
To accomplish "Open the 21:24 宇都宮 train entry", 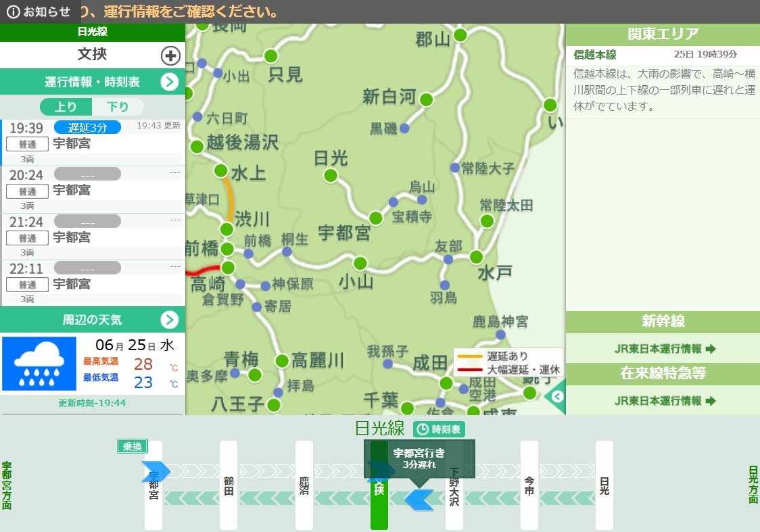I will (x=93, y=237).
